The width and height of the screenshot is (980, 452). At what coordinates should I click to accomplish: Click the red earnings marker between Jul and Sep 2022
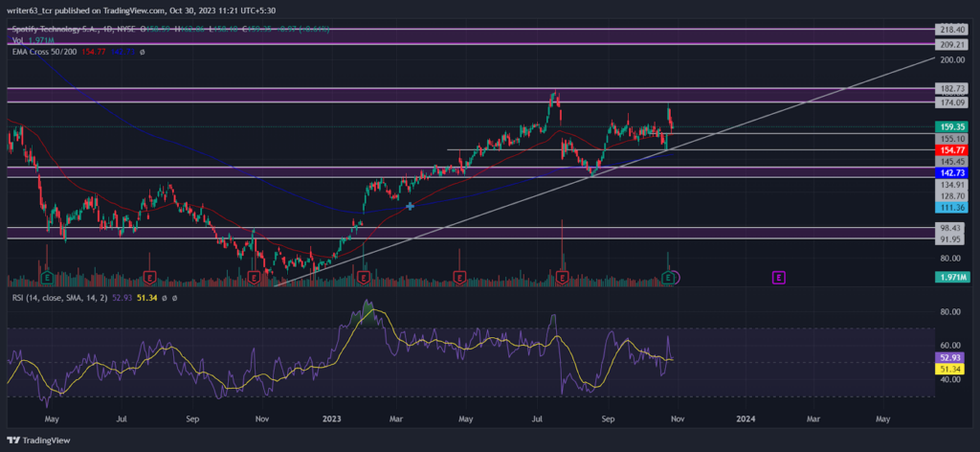[150, 277]
